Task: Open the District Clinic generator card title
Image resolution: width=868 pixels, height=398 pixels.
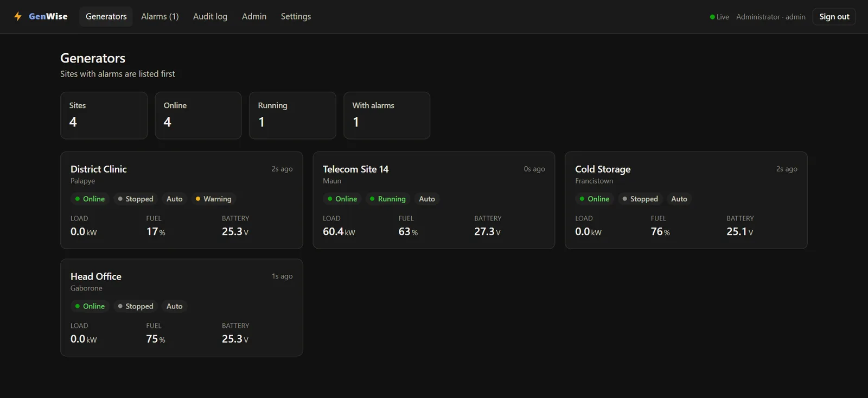Action: (x=99, y=169)
